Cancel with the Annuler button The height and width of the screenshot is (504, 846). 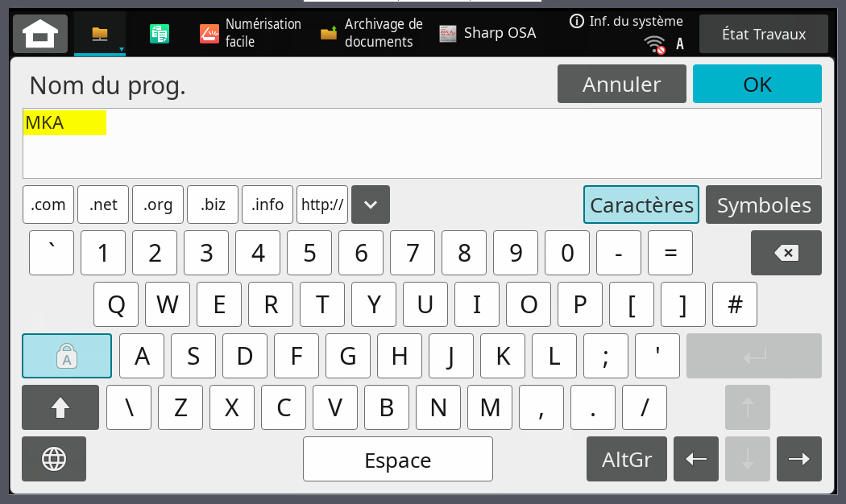(621, 84)
